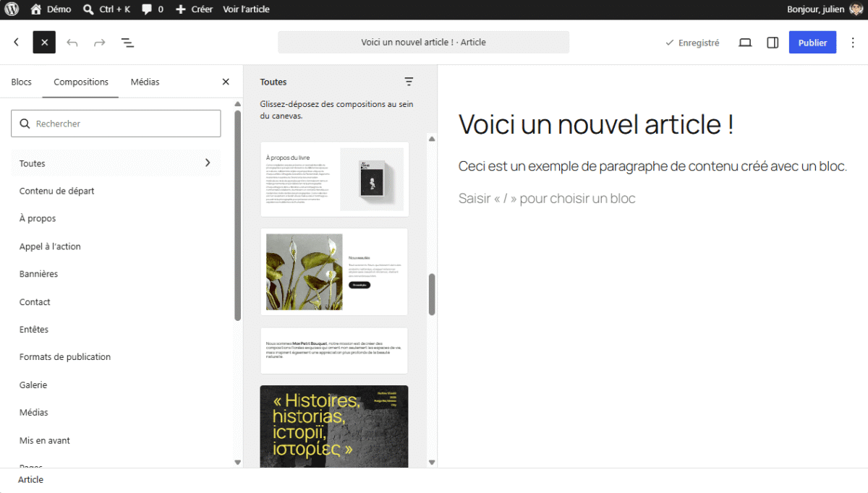Click the category list scroll up arrow

pos(237,105)
